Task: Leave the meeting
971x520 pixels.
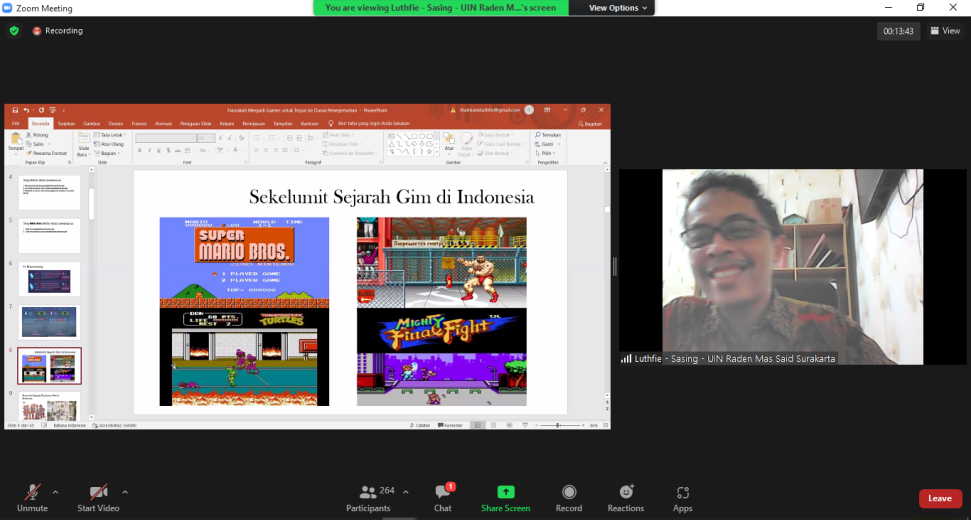Action: coord(939,498)
